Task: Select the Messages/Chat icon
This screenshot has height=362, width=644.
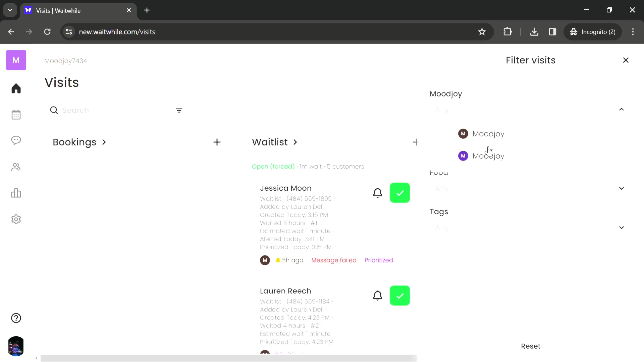Action: [16, 141]
